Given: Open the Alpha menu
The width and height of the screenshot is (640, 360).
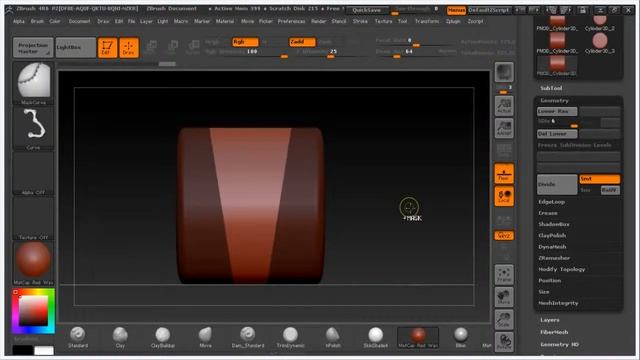Looking at the screenshot, I should click(x=19, y=21).
